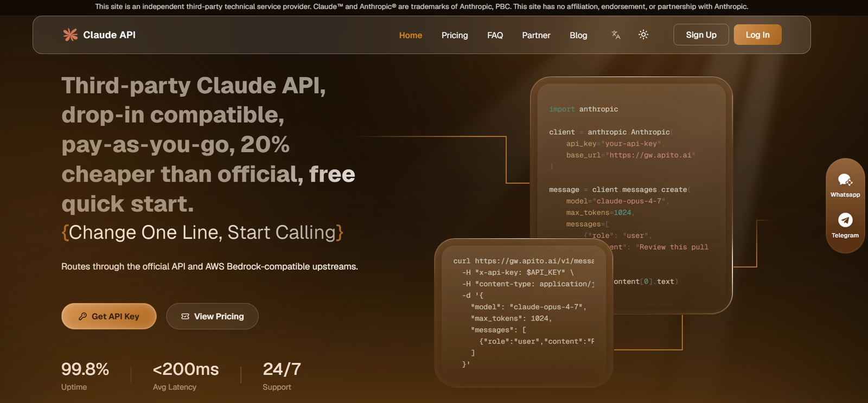Click the "curl https://gw.apito.ai/v1/messa" line
This screenshot has height=403, width=868.
(x=524, y=261)
